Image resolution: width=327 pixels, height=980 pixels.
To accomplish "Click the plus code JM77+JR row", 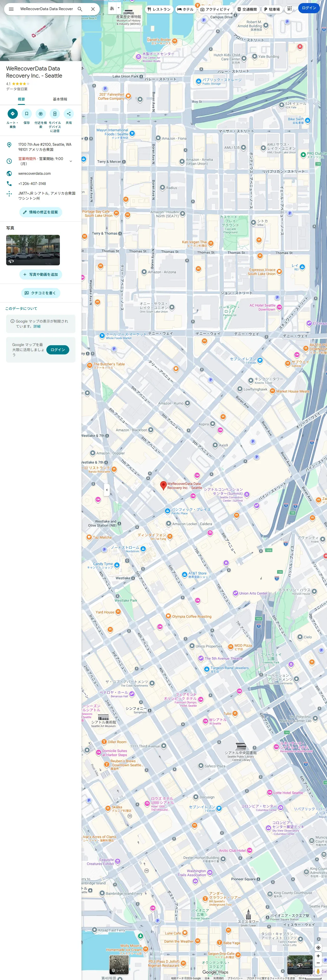I will pyautogui.click(x=41, y=196).
